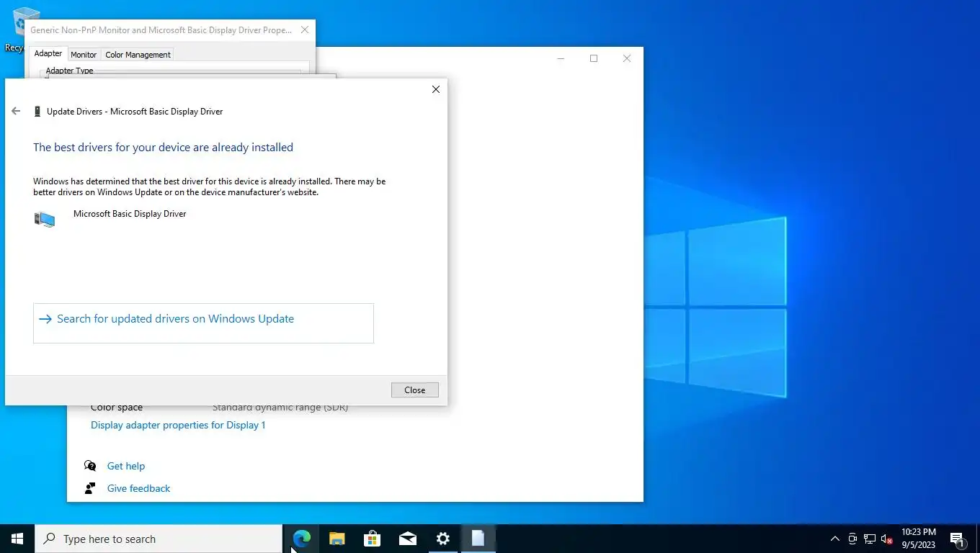The image size is (980, 553).
Task: Maximize the Settings window
Action: [x=594, y=58]
